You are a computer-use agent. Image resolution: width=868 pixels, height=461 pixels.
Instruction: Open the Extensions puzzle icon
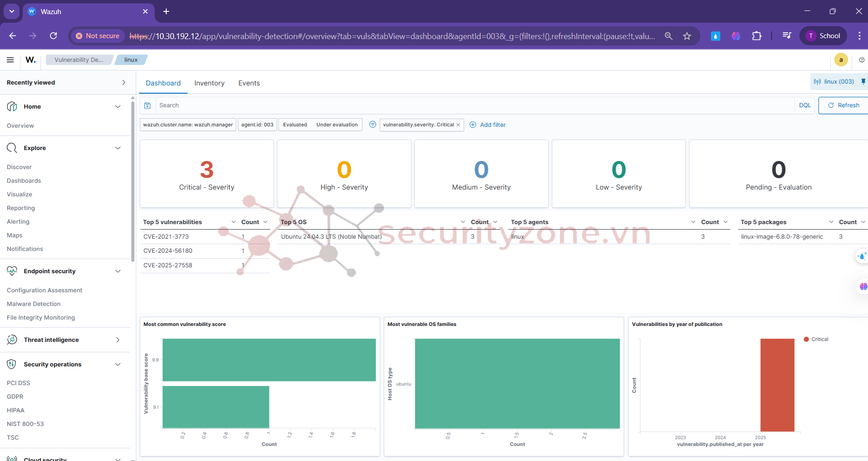coord(757,36)
